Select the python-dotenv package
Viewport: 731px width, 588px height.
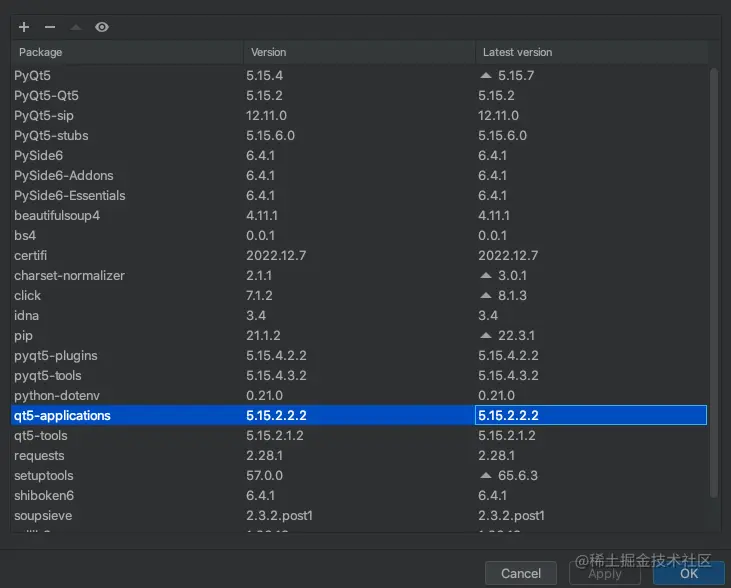point(57,396)
